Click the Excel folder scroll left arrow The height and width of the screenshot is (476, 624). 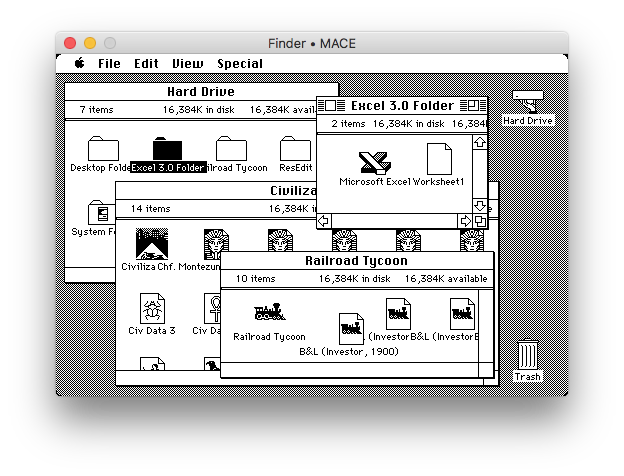point(324,221)
